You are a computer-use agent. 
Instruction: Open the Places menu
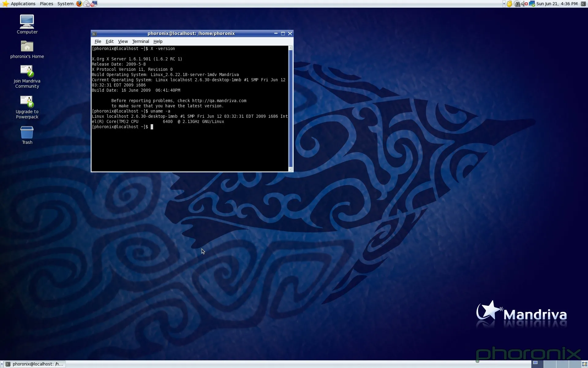(46, 4)
